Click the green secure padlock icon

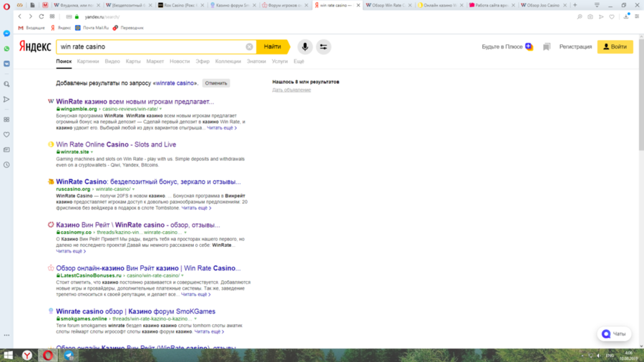click(x=77, y=17)
